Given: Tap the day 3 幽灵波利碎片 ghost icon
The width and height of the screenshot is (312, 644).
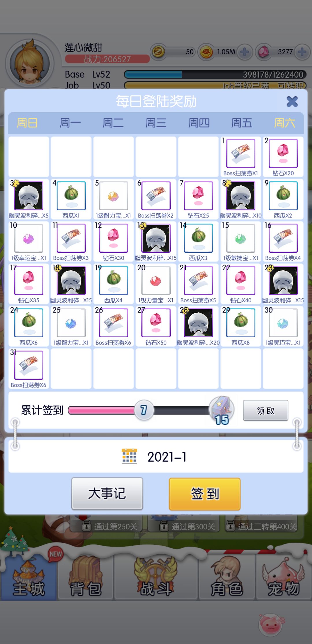Looking at the screenshot, I should click(x=29, y=196).
